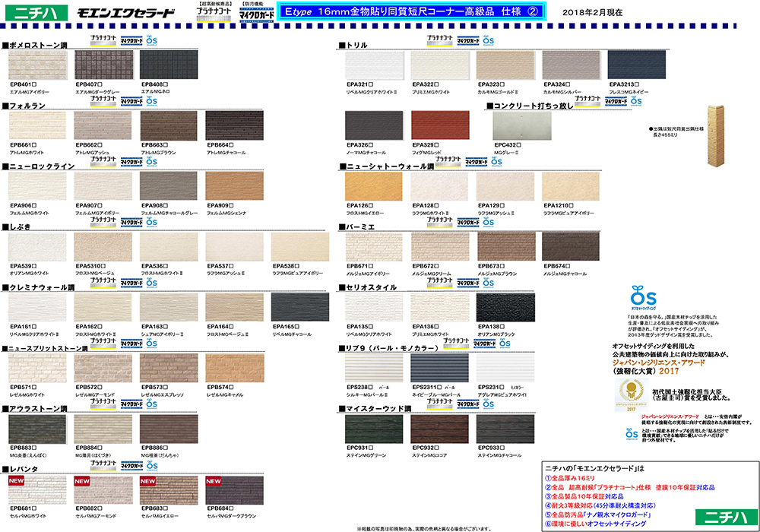Screen dimensions: 760x532
Task: Click the NEW badge on swatch EPB681
Action: [16, 480]
